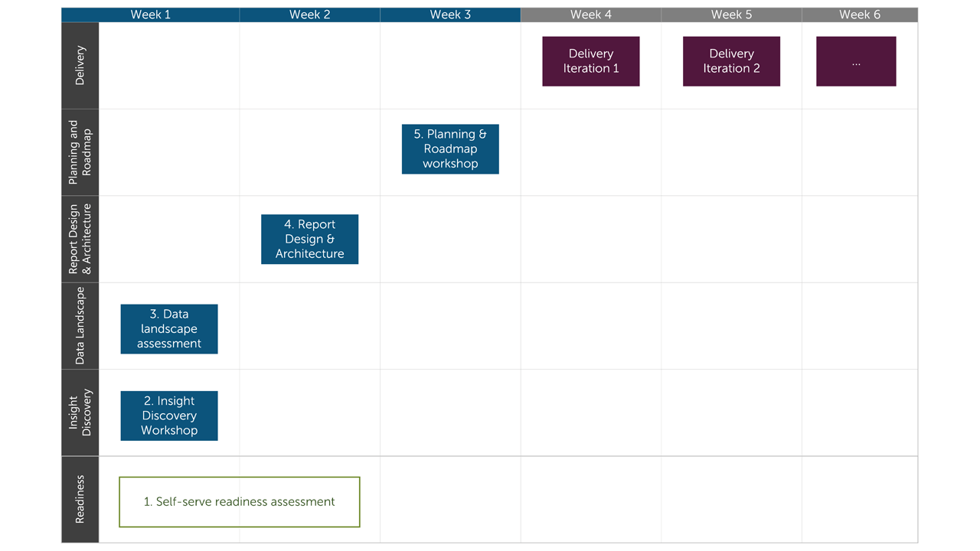Click the Planning and Roadmap row label
The height and width of the screenshot is (551, 980).
(80, 152)
